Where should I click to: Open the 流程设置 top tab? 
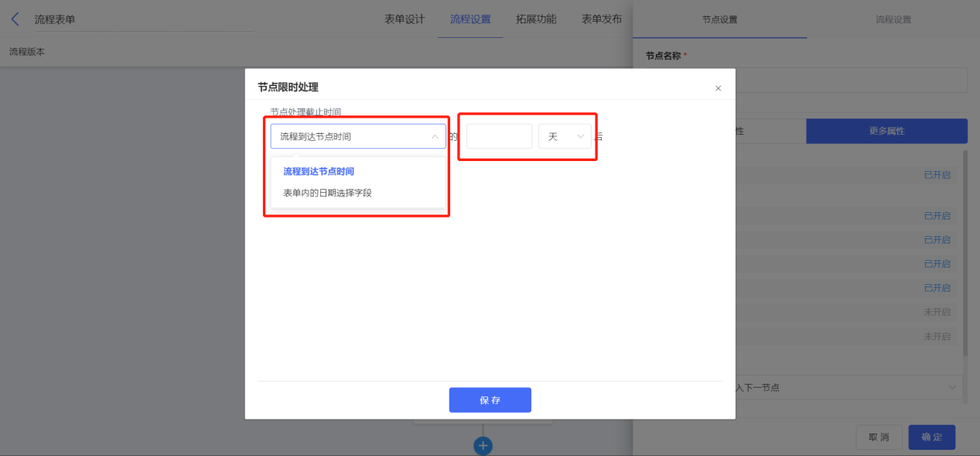(x=470, y=19)
